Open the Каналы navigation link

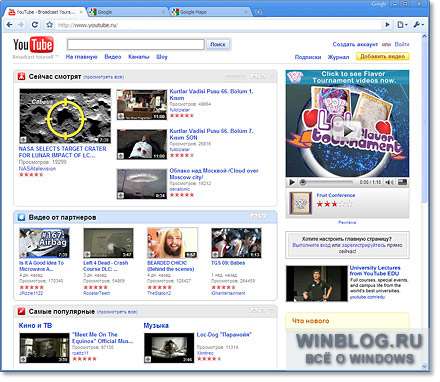[139, 57]
